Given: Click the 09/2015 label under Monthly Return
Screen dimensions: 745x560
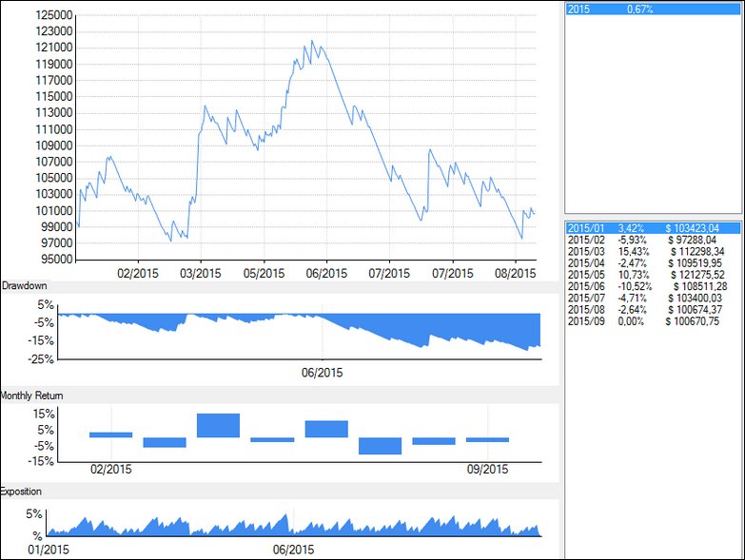Looking at the screenshot, I should [x=487, y=470].
